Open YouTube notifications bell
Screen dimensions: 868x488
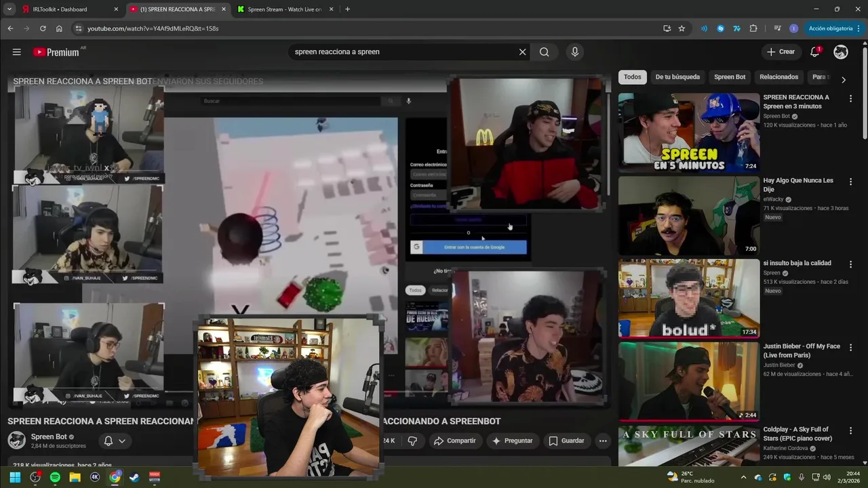click(x=815, y=52)
